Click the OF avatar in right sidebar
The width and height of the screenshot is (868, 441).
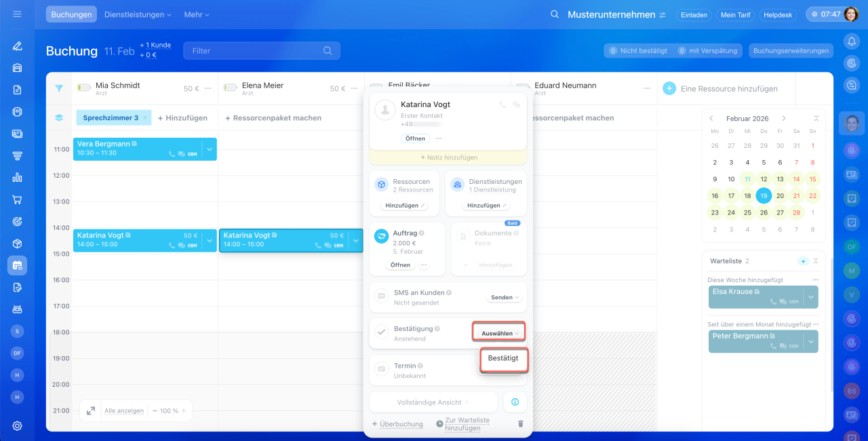pos(852,246)
